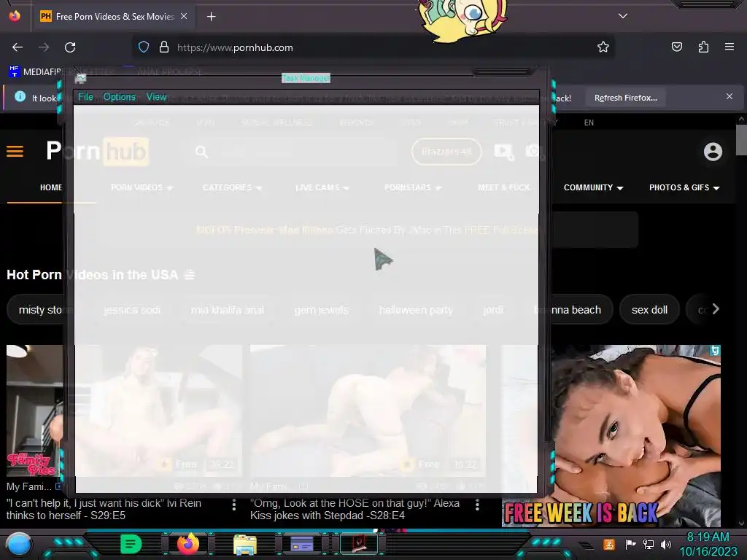
Task: Open the MEDIAFIRE bookmark in the toolbar
Action: tap(35, 72)
